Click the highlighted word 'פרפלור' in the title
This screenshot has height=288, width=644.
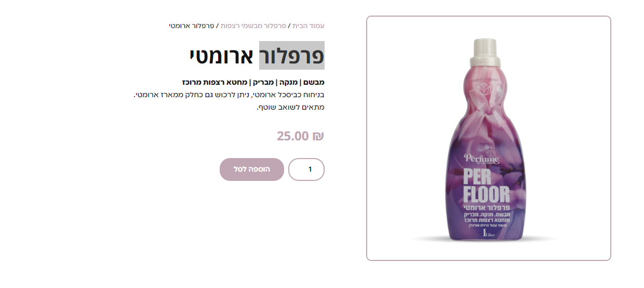pos(292,55)
